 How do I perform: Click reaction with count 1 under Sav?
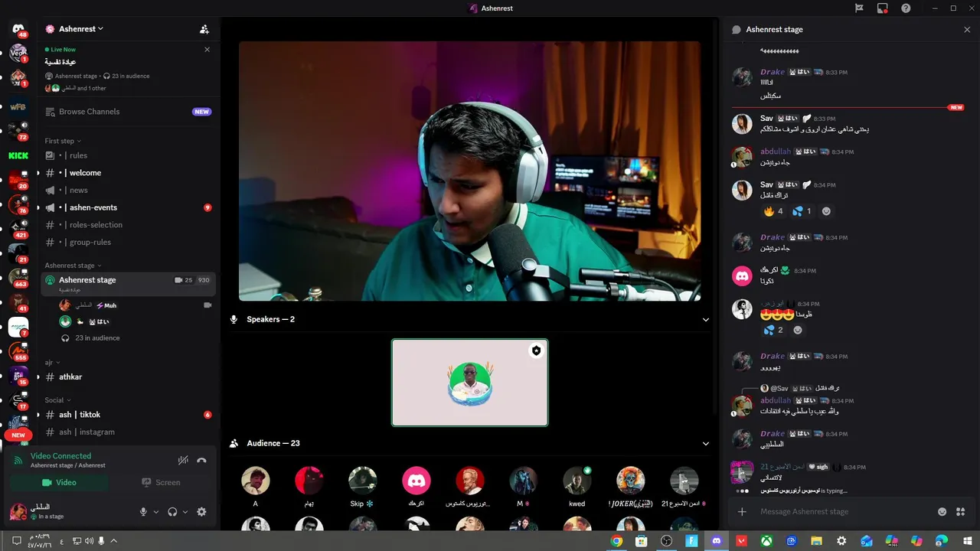pos(802,211)
